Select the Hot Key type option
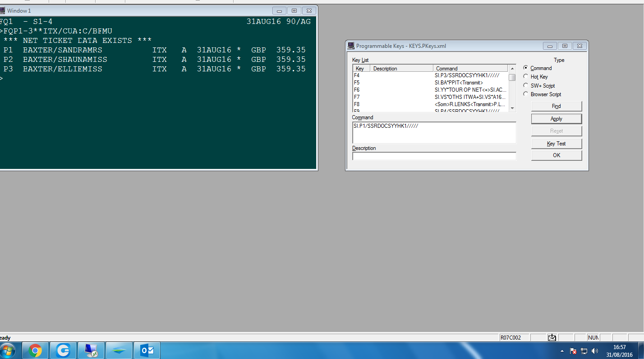 (x=526, y=77)
